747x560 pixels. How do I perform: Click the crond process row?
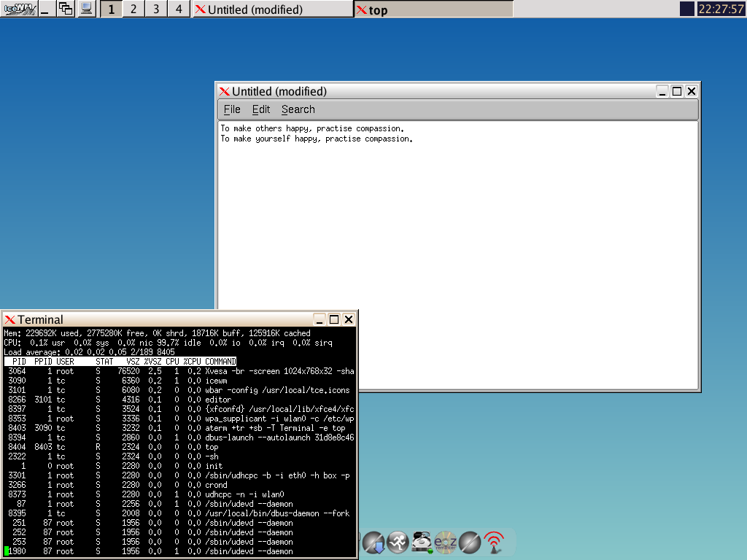pyautogui.click(x=179, y=485)
